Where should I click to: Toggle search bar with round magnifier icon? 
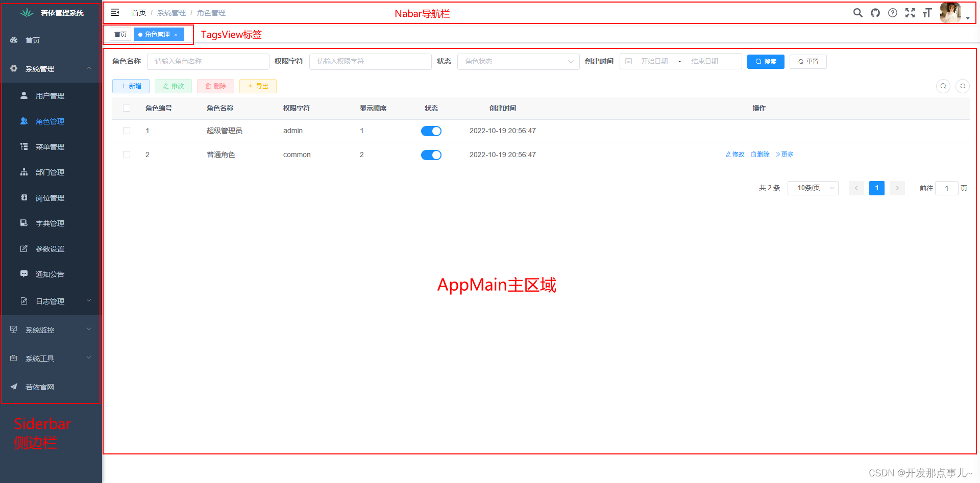coord(943,86)
